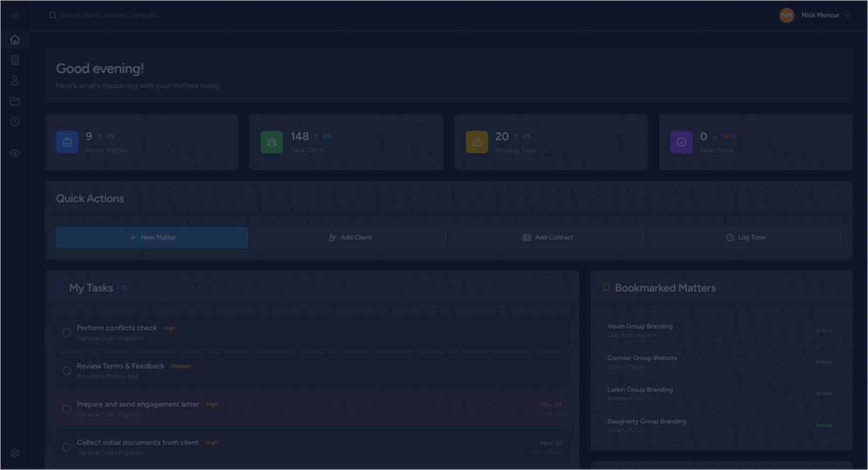
Task: Mark Perform conflicts check as complete
Action: click(66, 332)
